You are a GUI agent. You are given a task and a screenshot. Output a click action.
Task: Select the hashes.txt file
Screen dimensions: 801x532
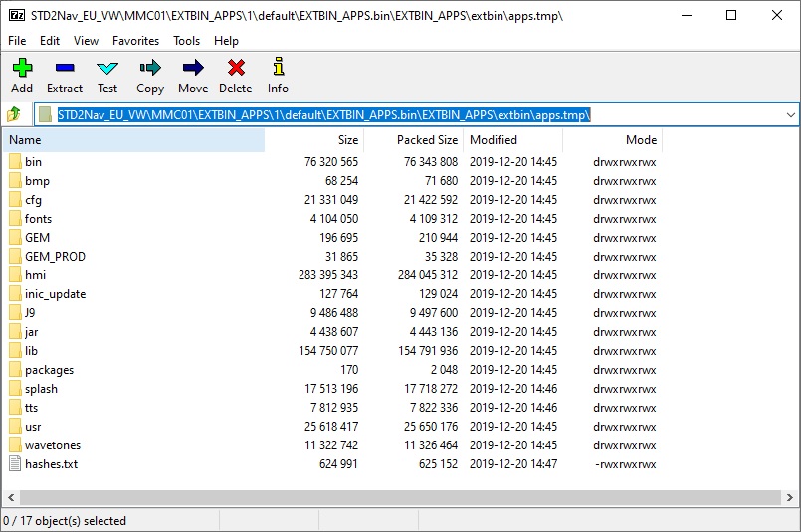[51, 464]
